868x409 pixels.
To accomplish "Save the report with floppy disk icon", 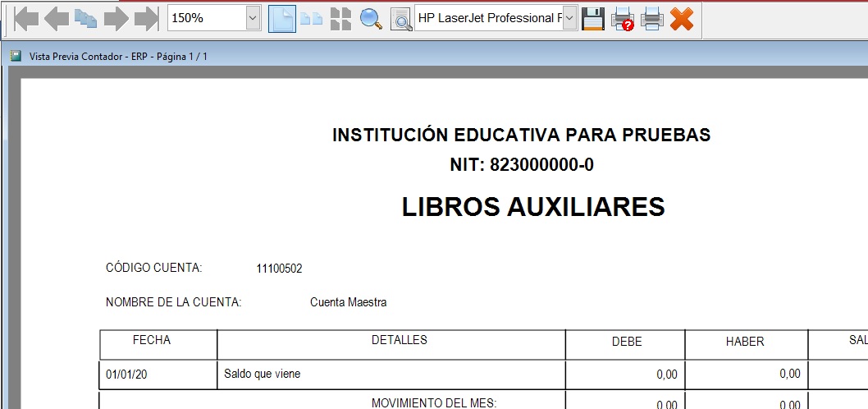I will (593, 18).
